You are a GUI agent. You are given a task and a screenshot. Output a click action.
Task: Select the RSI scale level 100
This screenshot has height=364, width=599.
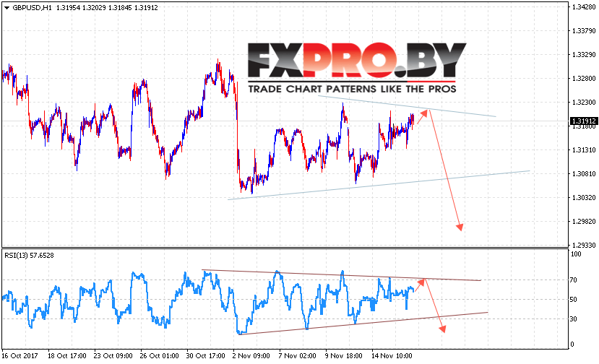tap(576, 254)
